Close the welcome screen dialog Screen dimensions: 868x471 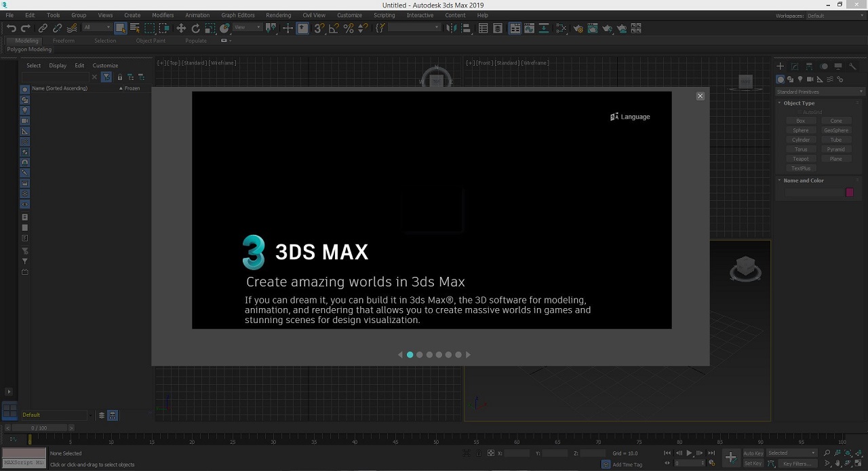701,96
